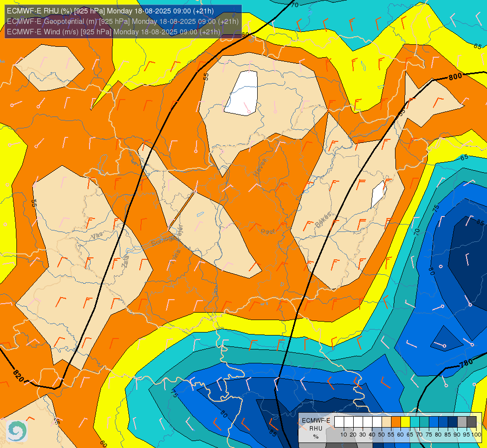
Task: Pick the teal 70–75 legend swatch
Action: (424, 422)
